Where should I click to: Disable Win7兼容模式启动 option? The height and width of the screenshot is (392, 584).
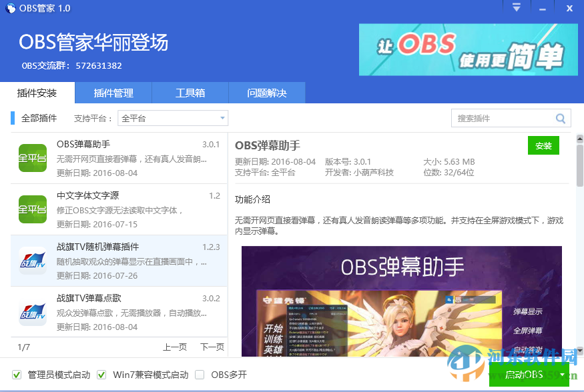[x=101, y=375]
